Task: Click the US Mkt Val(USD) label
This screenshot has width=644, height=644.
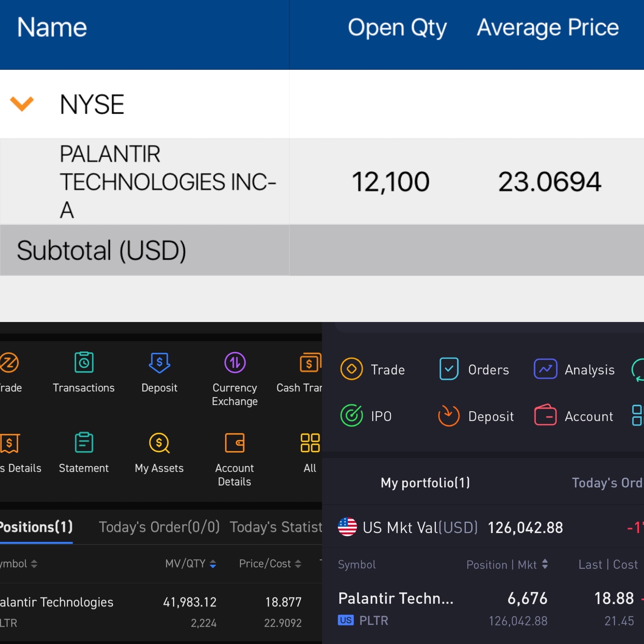Action: click(x=420, y=528)
